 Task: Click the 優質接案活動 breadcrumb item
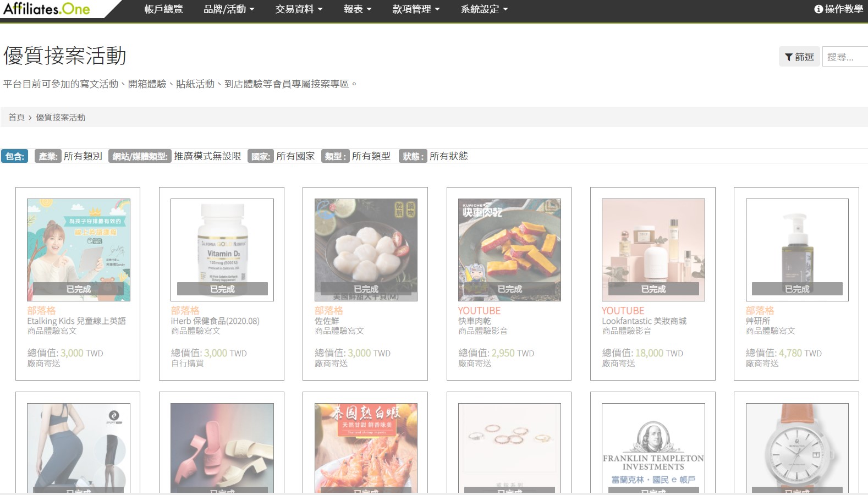(x=61, y=117)
